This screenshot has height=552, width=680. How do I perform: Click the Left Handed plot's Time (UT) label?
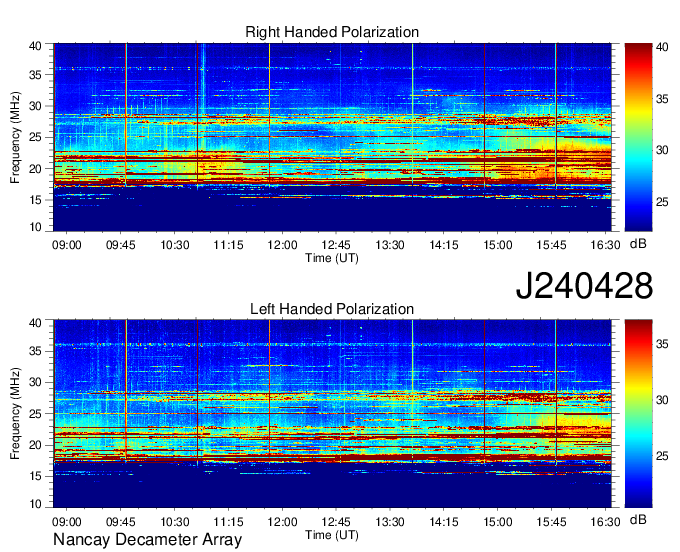[x=332, y=535]
